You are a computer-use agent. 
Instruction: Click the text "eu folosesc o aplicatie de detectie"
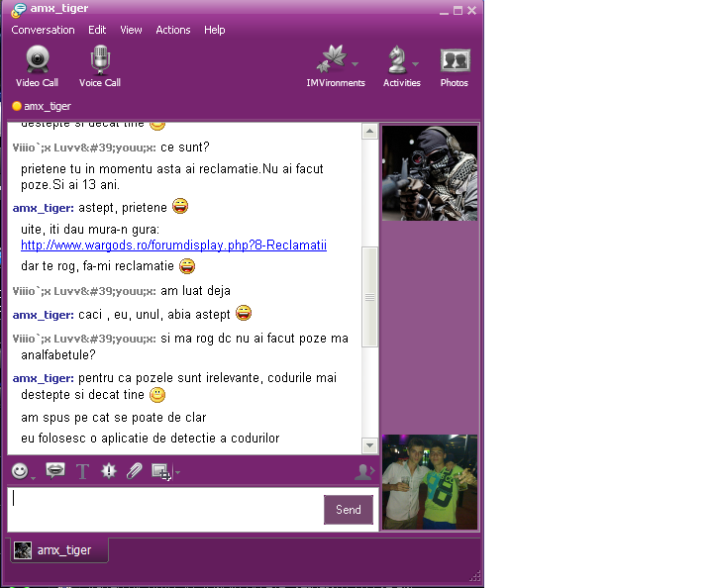pos(118,439)
